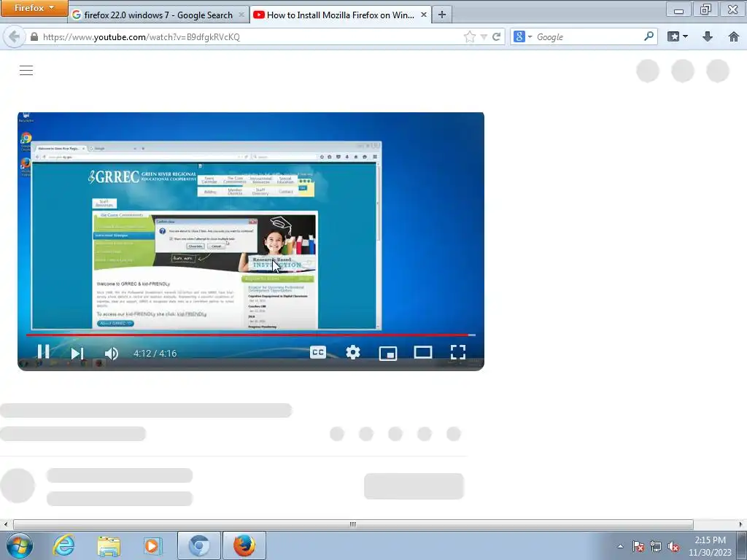Go back with the browser back arrow
The width and height of the screenshot is (747, 560).
pos(14,36)
